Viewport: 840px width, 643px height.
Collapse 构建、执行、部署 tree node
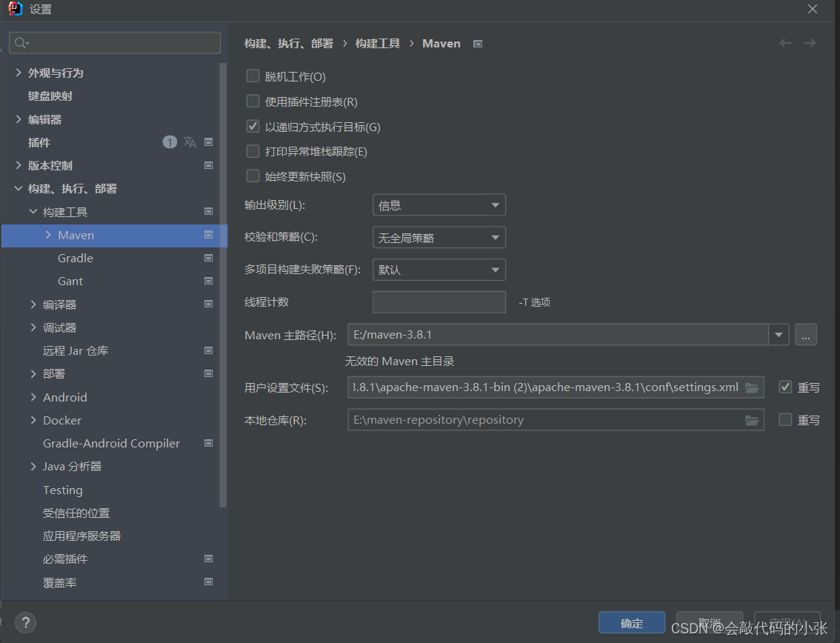coord(19,188)
